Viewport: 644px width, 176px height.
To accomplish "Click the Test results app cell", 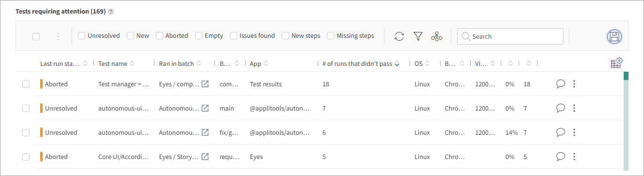I will click(266, 84).
